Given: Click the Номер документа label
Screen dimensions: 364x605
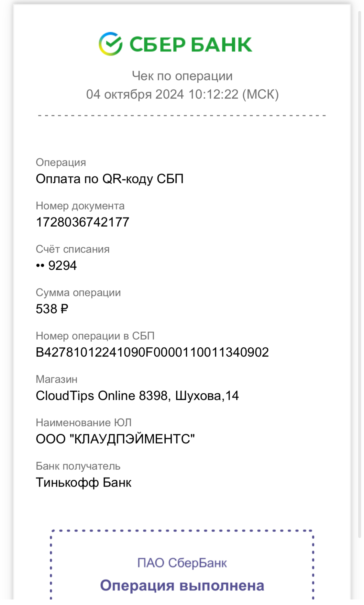Looking at the screenshot, I should tap(80, 206).
